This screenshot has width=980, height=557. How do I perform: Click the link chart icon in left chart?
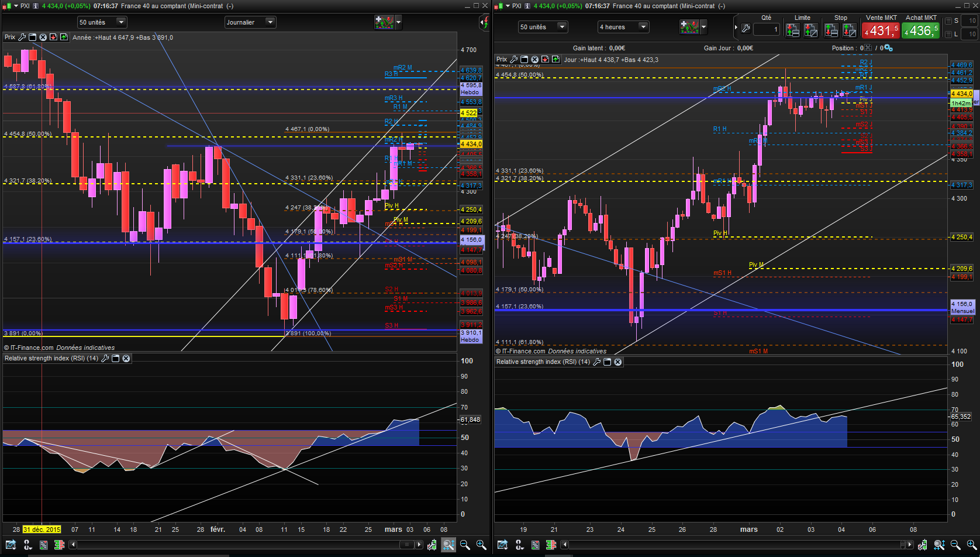27,545
